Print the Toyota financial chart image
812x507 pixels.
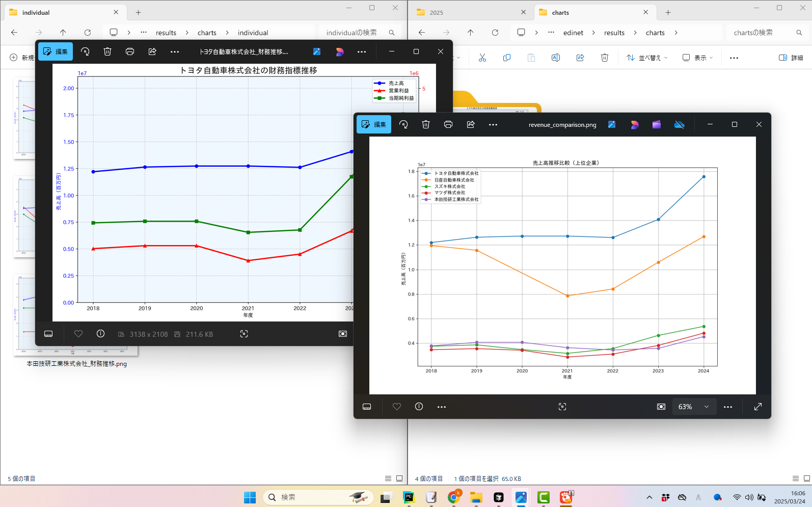pos(130,51)
